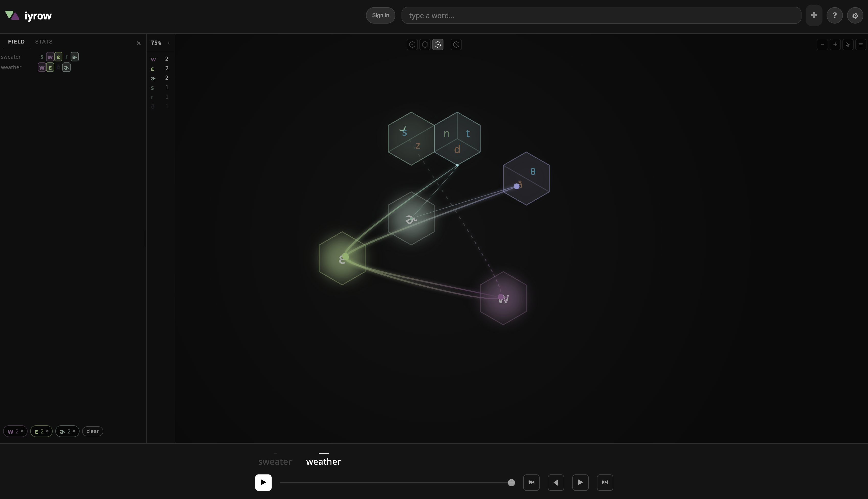Image resolution: width=868 pixels, height=499 pixels.
Task: Click the 'θ ð' hexagon node
Action: pos(526,179)
